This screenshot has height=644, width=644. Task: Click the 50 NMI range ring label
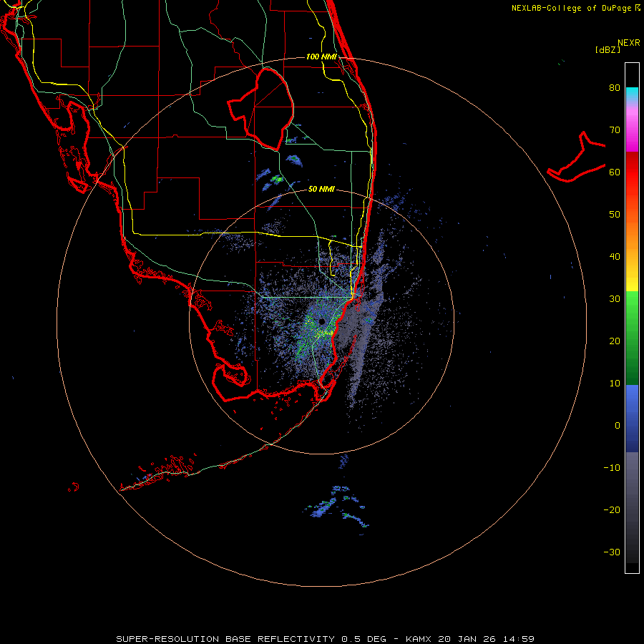[x=321, y=190]
